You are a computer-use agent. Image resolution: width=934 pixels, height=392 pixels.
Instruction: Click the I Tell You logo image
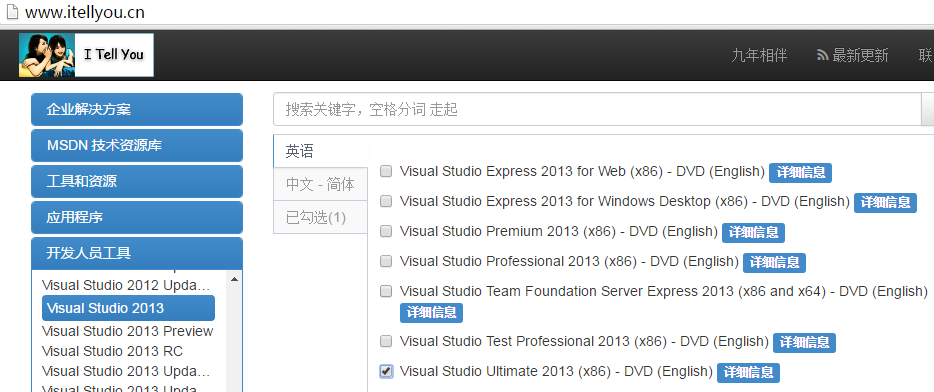point(86,55)
